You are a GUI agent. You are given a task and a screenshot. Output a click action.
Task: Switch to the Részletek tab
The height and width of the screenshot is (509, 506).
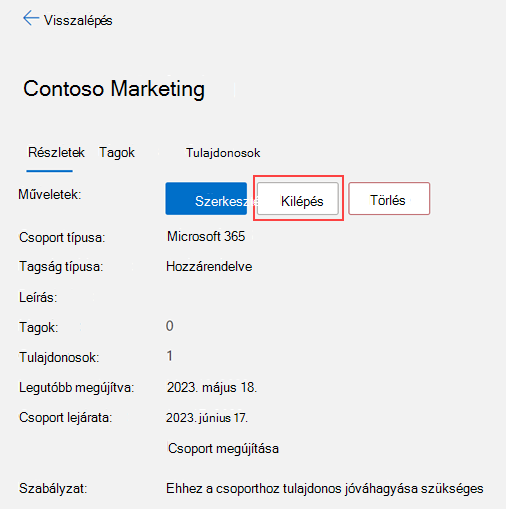pyautogui.click(x=56, y=153)
